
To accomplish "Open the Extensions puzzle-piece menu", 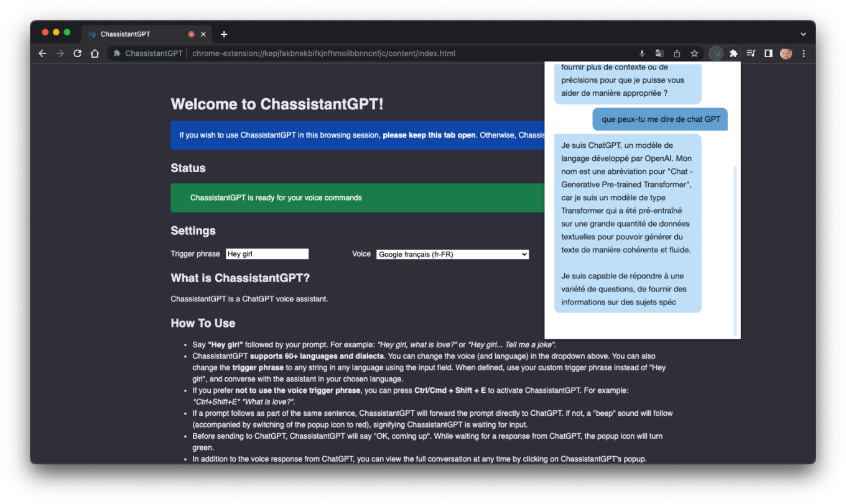I will [733, 53].
